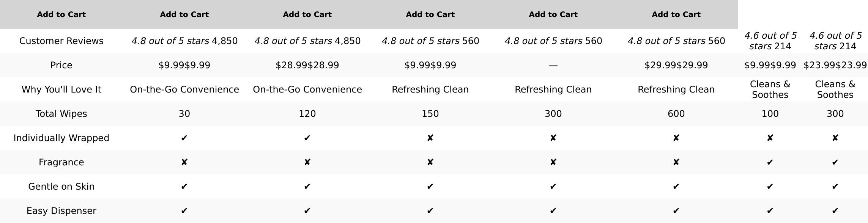Click the 600 total wipes value

[x=676, y=114]
